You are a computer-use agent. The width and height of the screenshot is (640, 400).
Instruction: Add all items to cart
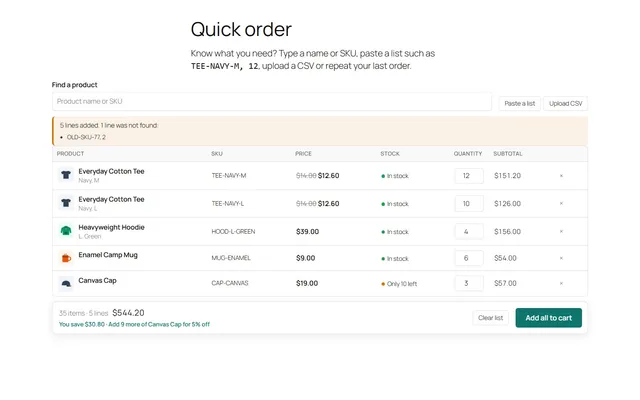[549, 318]
